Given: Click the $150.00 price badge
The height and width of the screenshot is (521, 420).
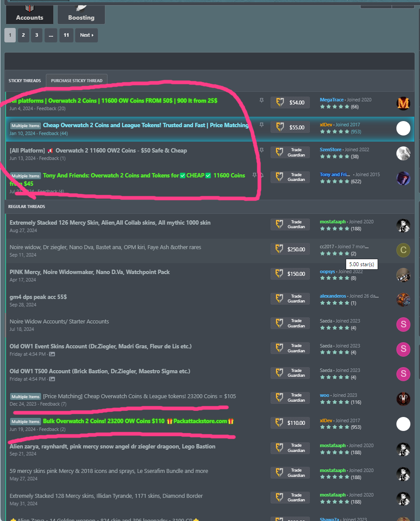Looking at the screenshot, I should [290, 274].
